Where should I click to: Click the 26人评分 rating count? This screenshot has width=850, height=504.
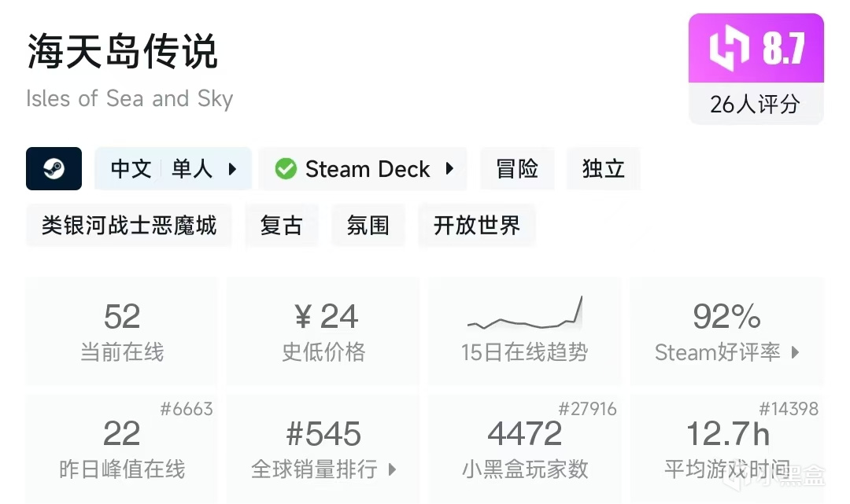(756, 104)
